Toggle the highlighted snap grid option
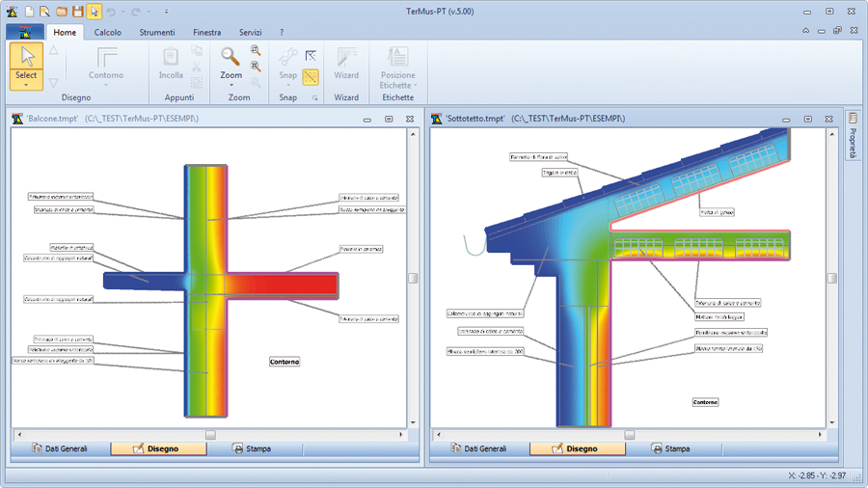This screenshot has width=868, height=488. tap(311, 76)
